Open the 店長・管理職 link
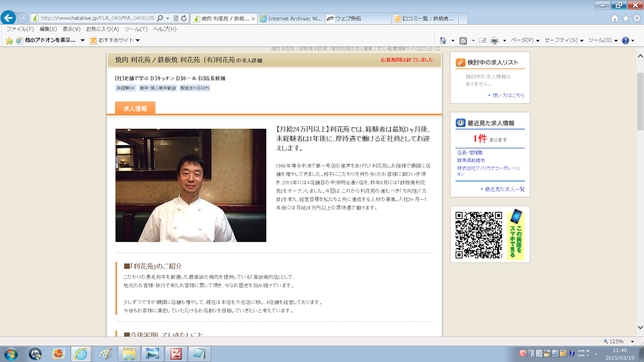 [470, 152]
